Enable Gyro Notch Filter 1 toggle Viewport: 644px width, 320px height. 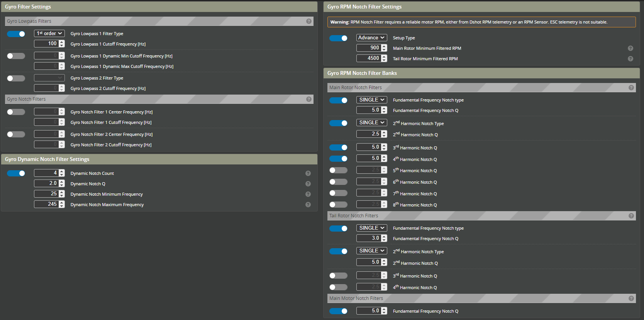click(x=16, y=112)
